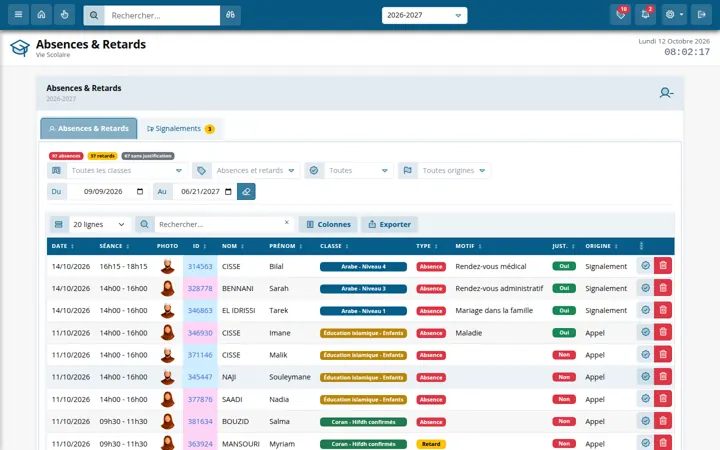This screenshot has width=720, height=450.
Task: Click the 'Oui' justified badge for CISSE Imane
Action: click(564, 332)
